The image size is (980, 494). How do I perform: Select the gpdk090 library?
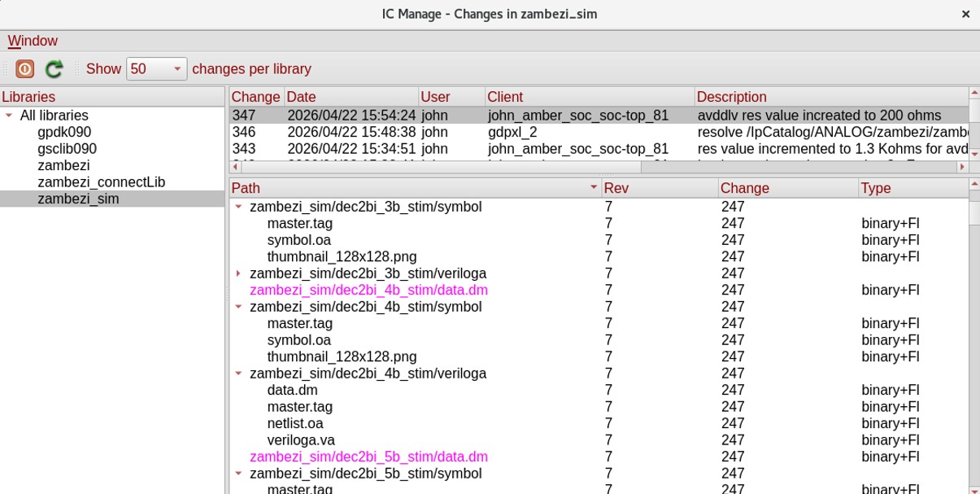(64, 133)
